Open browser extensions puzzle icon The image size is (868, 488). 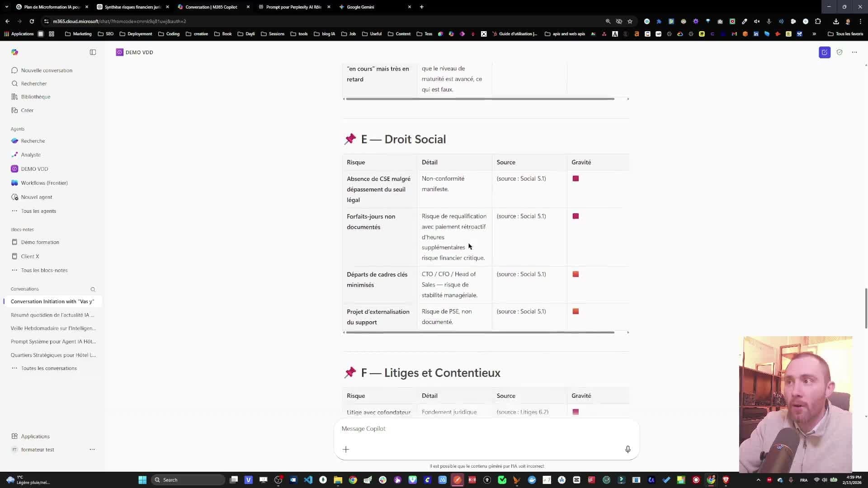818,21
